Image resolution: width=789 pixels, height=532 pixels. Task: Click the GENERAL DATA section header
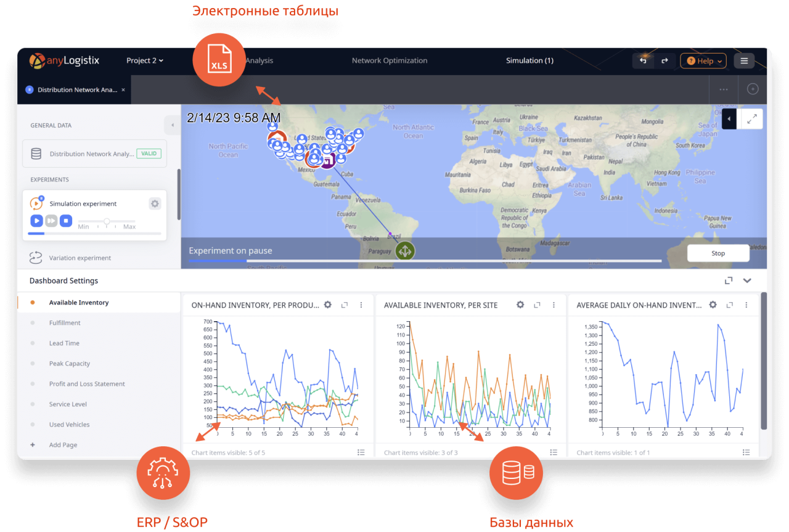(x=51, y=125)
